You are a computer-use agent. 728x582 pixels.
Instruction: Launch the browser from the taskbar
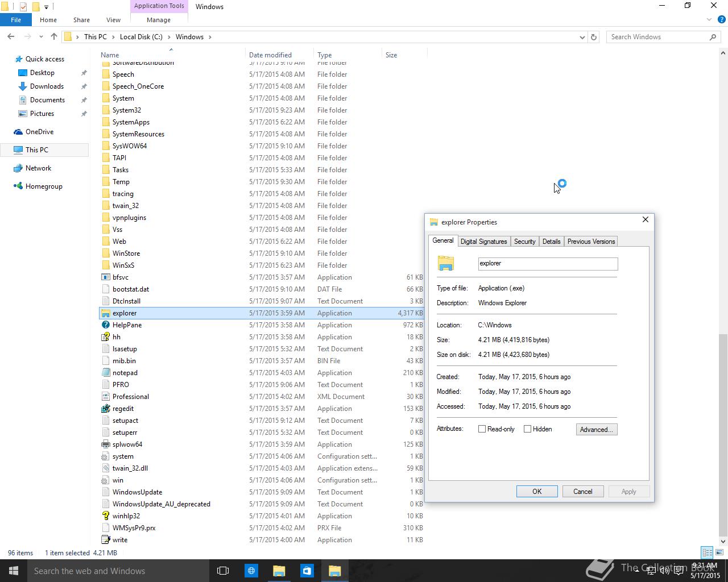pos(251,571)
